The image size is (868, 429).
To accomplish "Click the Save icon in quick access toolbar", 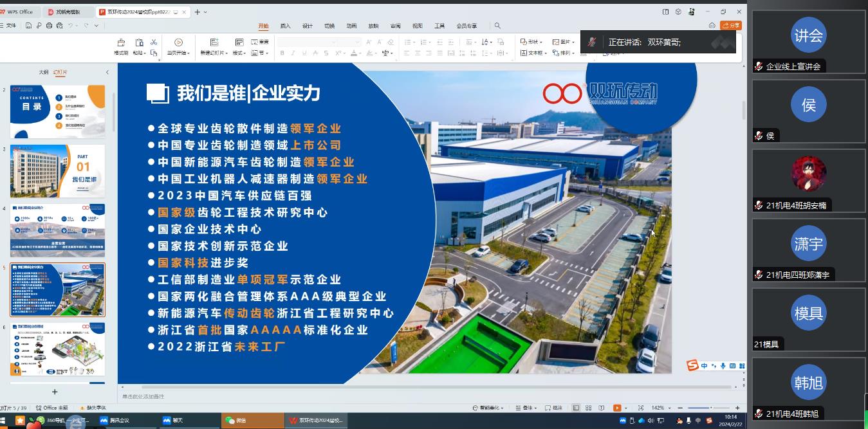I will pyautogui.click(x=29, y=26).
